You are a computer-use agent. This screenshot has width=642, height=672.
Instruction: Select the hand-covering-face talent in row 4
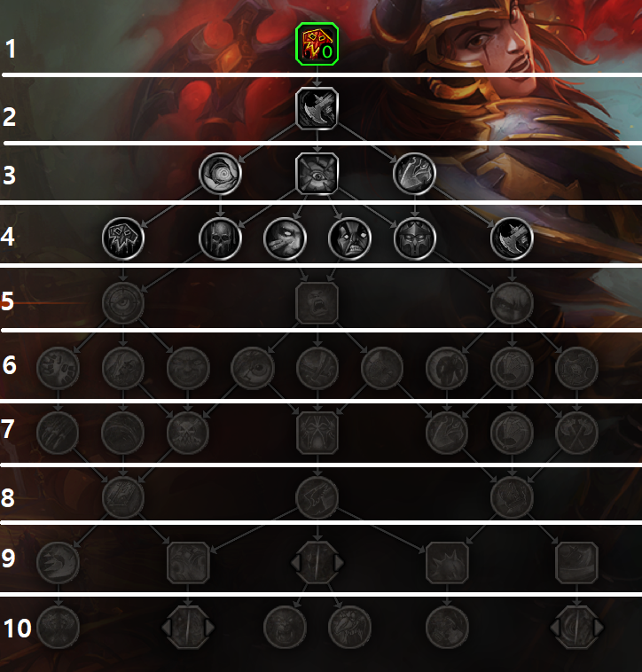click(x=285, y=238)
